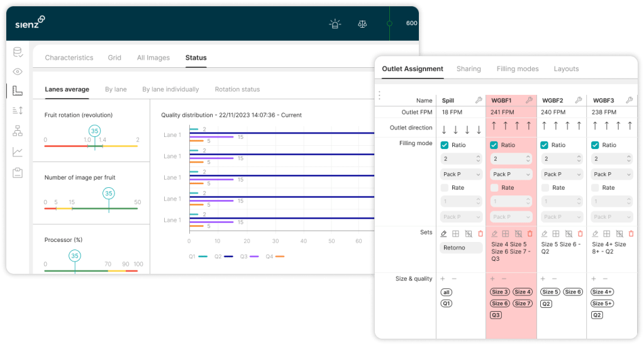Open the Filling modes tab
This screenshot has height=345, width=644.
pos(517,69)
